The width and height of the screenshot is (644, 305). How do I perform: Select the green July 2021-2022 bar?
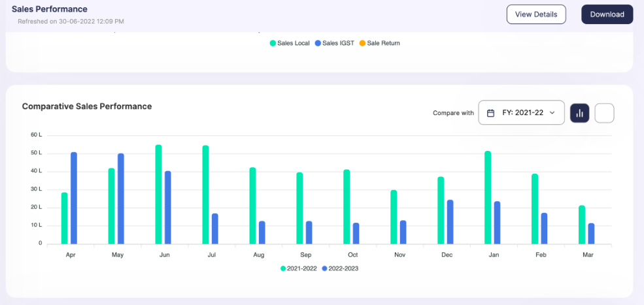coord(206,195)
